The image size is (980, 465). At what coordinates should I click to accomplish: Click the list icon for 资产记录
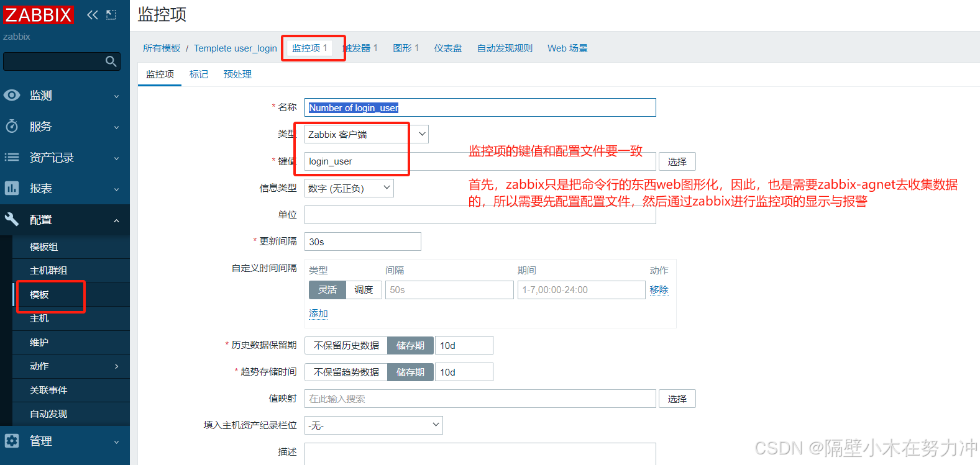(12, 157)
